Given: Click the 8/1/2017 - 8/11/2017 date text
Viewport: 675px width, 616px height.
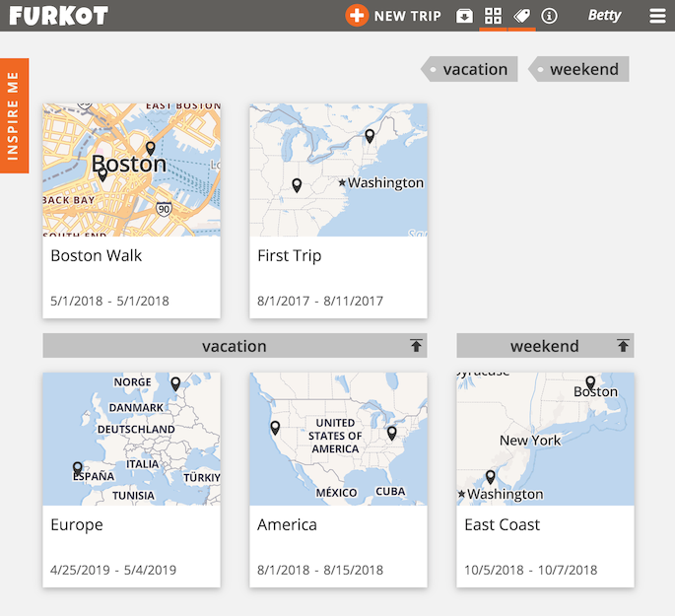Looking at the screenshot, I should [x=320, y=301].
